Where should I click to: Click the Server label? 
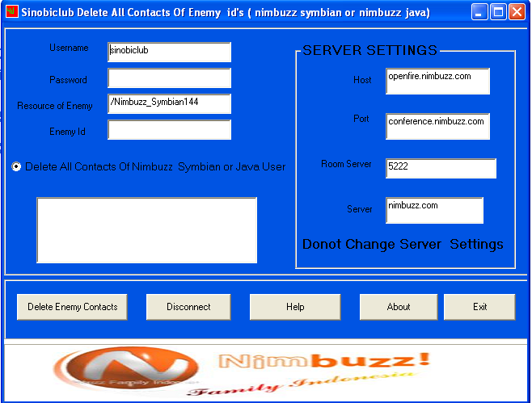click(359, 209)
